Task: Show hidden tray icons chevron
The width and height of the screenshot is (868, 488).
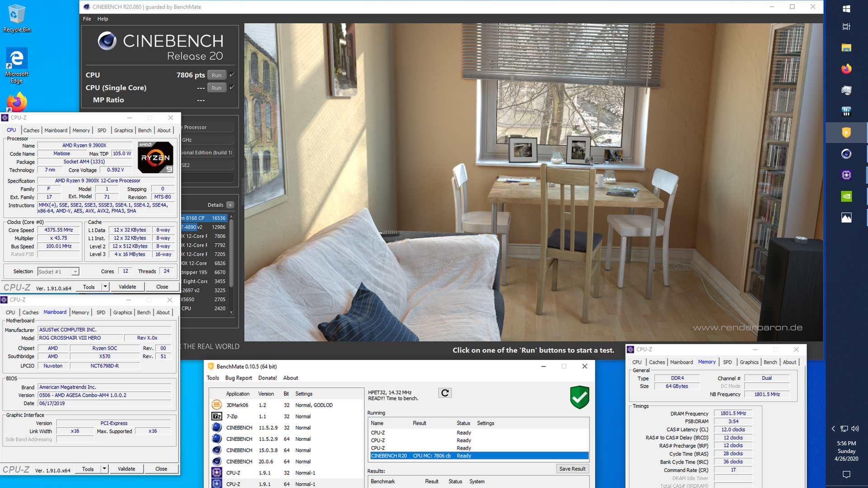Action: 833,428
